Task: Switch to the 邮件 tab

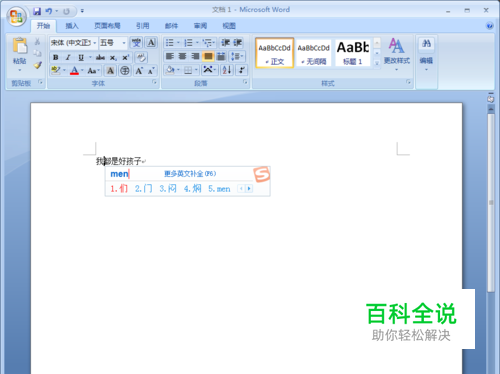Action: coord(171,26)
